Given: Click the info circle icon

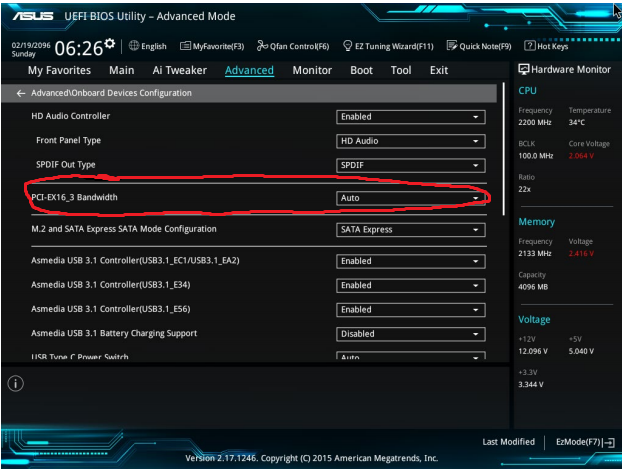Looking at the screenshot, I should point(15,384).
